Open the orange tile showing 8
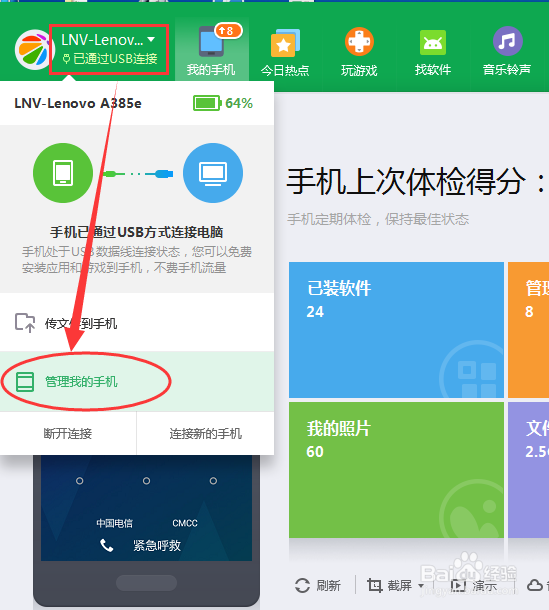549x610 pixels. [528, 330]
